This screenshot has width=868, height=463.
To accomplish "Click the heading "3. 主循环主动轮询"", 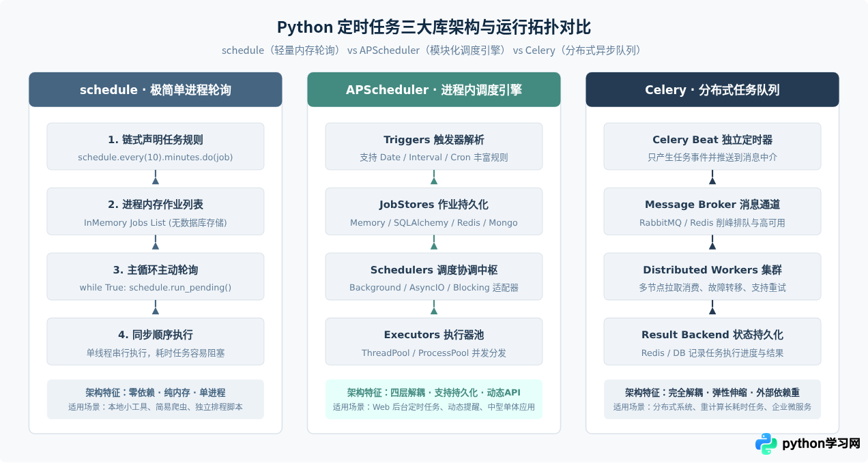I will point(156,270).
